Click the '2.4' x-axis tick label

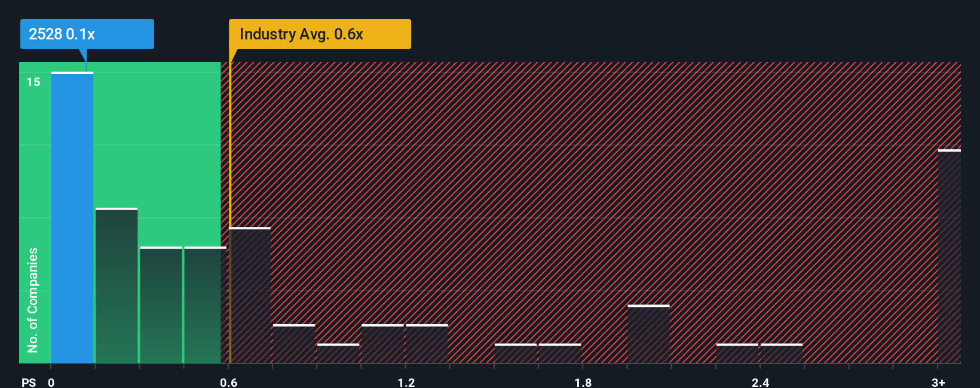point(760,382)
